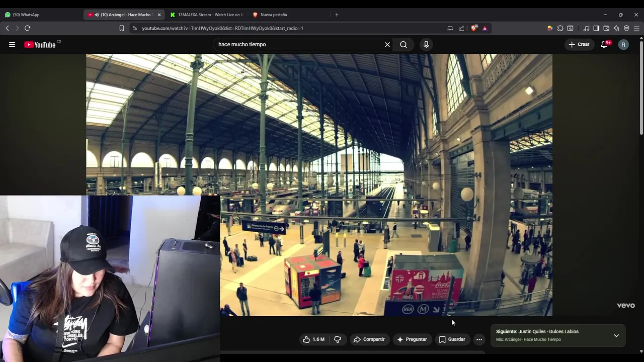The image size is (644, 362).
Task: Open Leo AI sparkle icon
Action: pyautogui.click(x=616, y=28)
